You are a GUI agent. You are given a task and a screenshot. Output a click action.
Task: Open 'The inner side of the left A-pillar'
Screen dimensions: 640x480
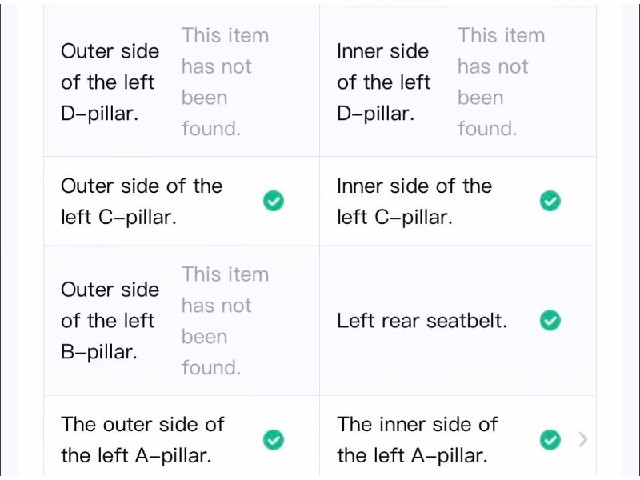click(417, 440)
